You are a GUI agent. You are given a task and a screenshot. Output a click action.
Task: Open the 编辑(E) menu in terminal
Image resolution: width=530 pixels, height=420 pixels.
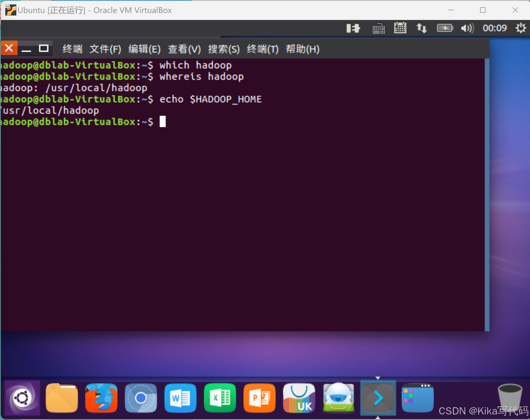point(144,49)
